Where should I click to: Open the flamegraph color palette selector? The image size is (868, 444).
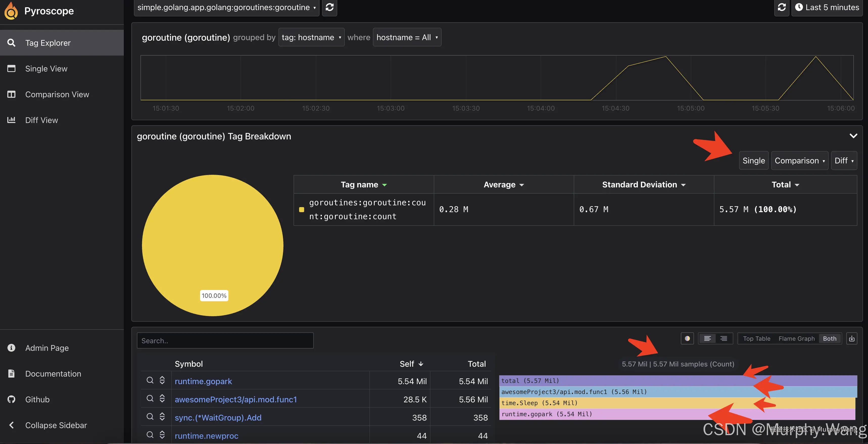pos(687,339)
